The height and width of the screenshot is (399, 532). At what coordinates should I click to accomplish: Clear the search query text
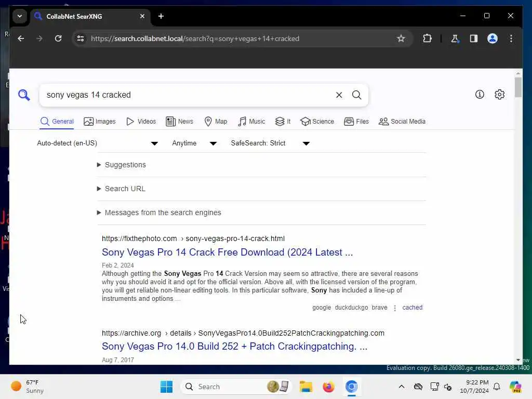click(x=339, y=95)
